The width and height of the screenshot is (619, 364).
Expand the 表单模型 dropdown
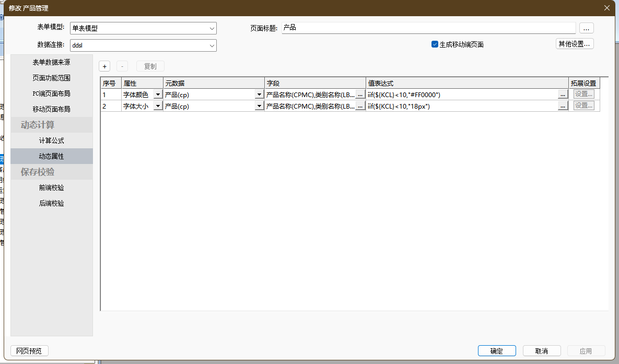point(212,28)
